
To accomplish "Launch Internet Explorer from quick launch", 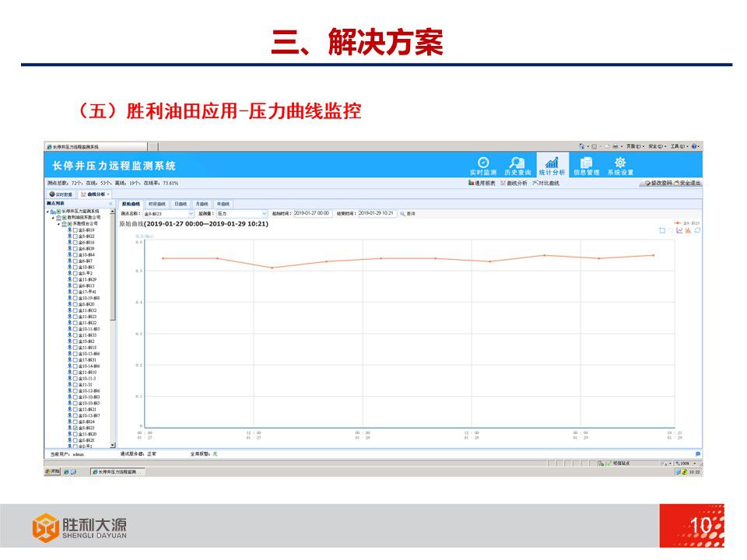I will click(66, 472).
